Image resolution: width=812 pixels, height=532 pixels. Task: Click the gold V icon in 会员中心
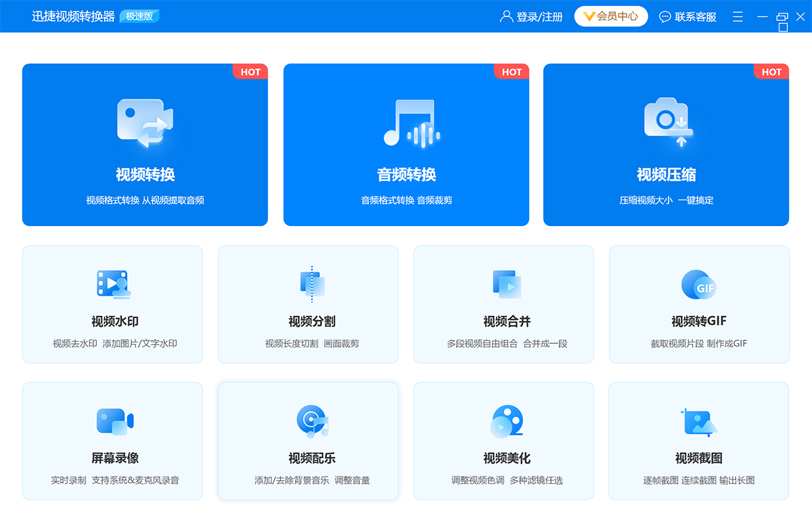[x=589, y=16]
